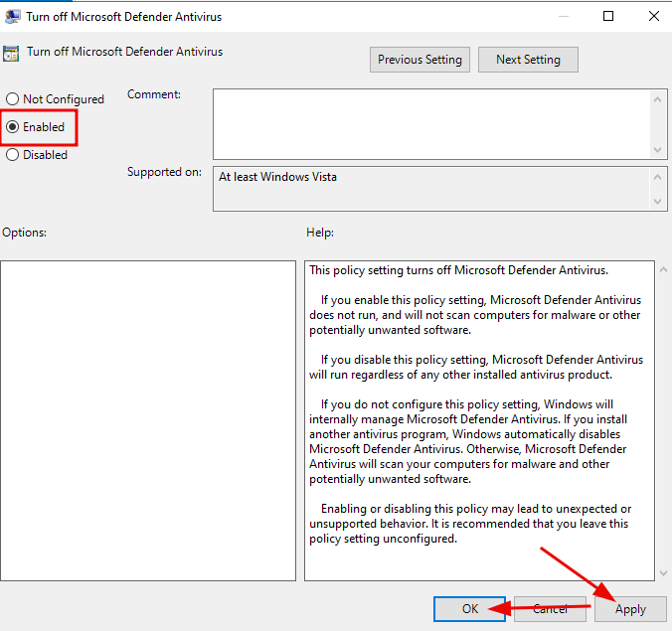Select the Not Configured radio button

[13, 99]
